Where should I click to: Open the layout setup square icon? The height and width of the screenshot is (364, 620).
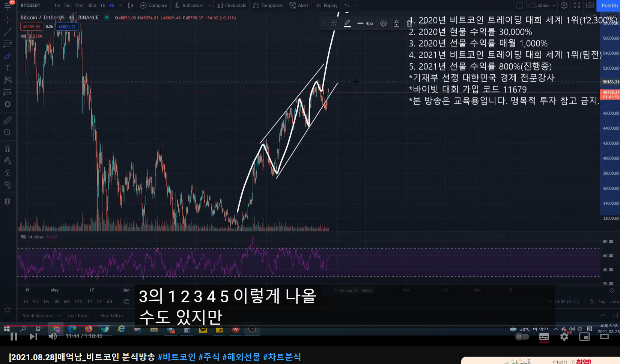pyautogui.click(x=520, y=5)
